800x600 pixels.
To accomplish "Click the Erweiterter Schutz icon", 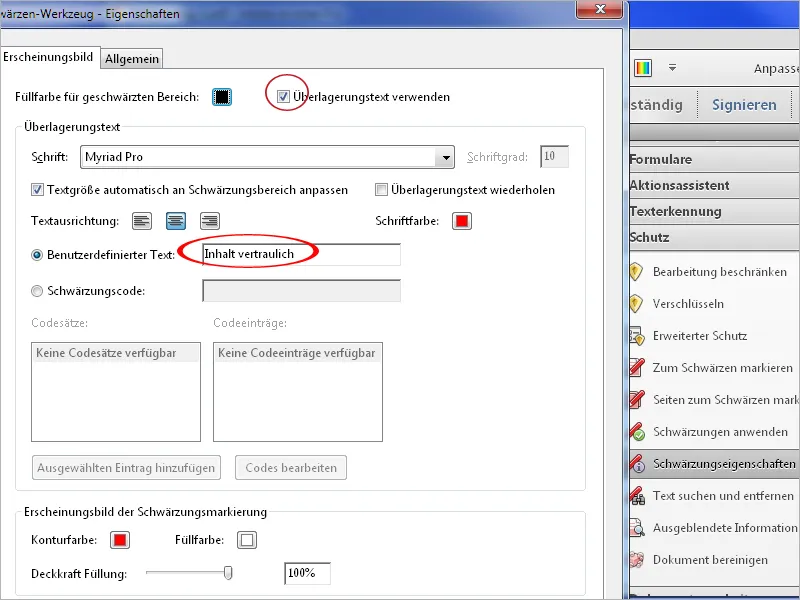I will 637,336.
